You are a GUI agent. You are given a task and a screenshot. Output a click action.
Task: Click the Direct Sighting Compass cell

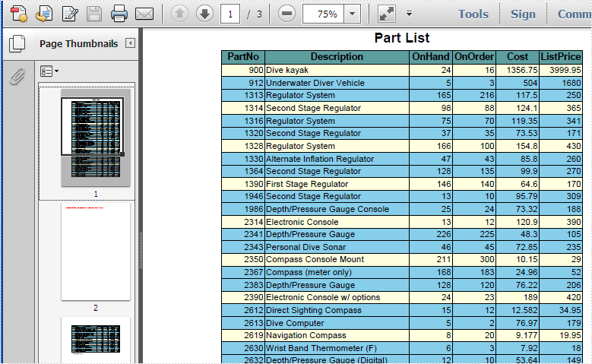click(337, 310)
